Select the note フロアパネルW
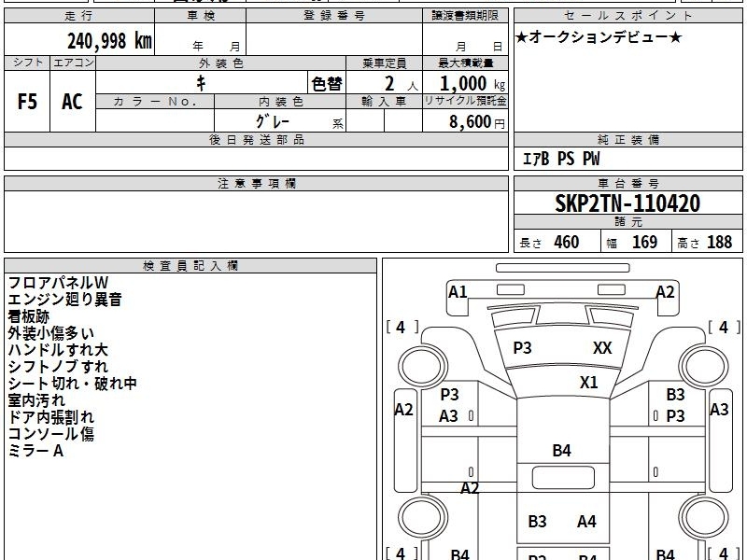The width and height of the screenshot is (747, 560). (58, 283)
